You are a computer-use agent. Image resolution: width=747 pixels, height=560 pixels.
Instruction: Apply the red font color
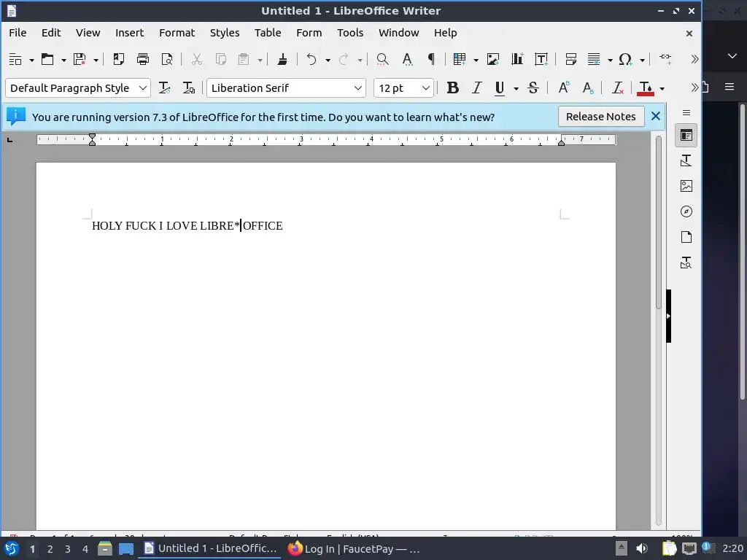(x=646, y=87)
